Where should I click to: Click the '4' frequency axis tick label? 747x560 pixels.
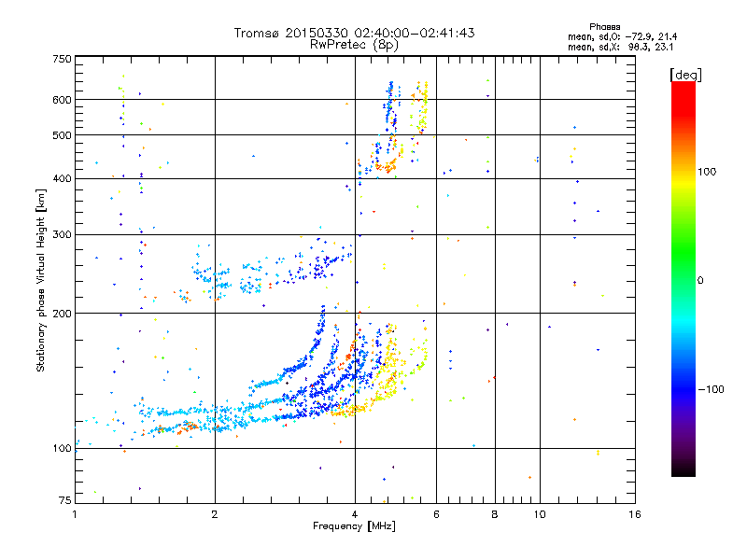[x=355, y=514]
